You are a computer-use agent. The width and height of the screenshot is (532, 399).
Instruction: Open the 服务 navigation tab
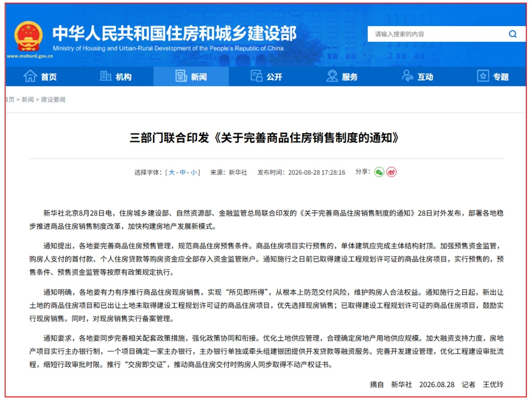pyautogui.click(x=342, y=77)
